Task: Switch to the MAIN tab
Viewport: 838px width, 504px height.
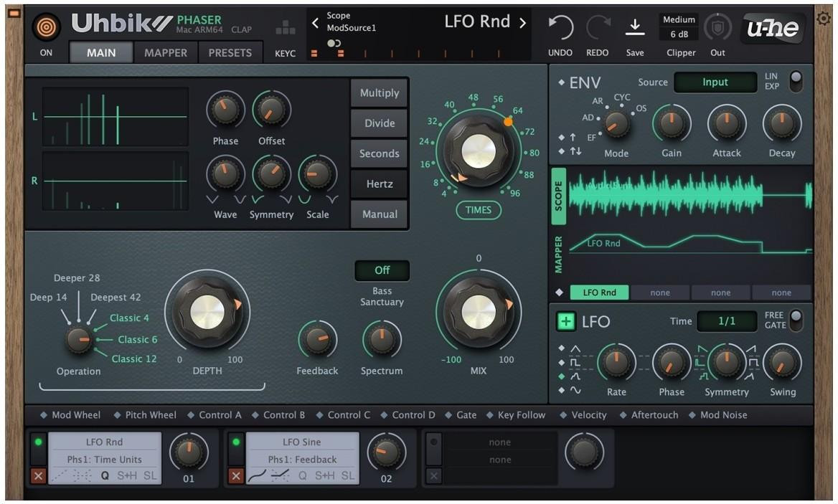Action: point(101,53)
